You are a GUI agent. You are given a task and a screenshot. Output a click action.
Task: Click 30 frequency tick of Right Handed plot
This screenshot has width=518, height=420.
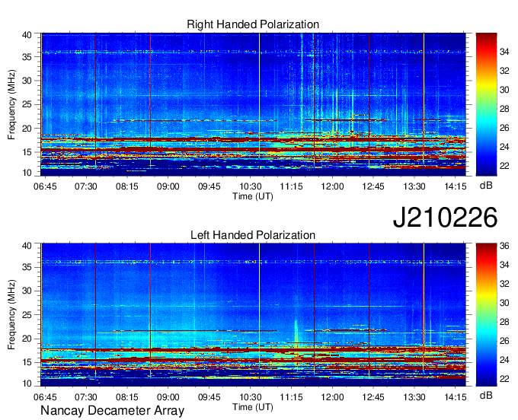[x=27, y=81]
